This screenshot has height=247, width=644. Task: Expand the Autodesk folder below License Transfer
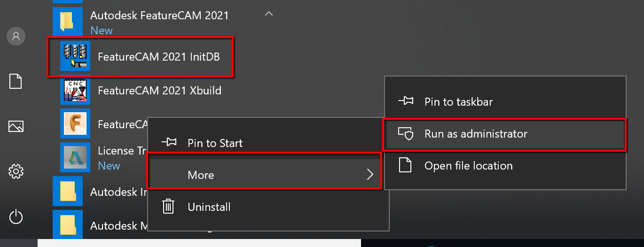click(68, 192)
